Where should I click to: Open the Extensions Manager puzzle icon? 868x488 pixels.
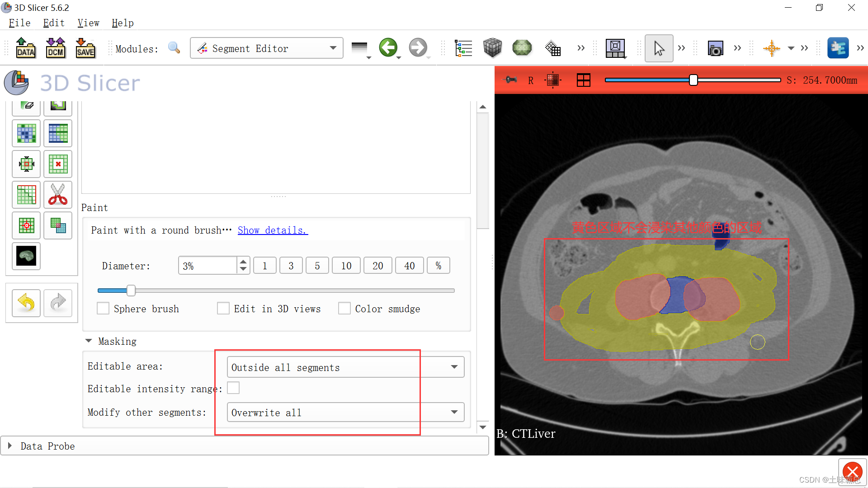[839, 48]
